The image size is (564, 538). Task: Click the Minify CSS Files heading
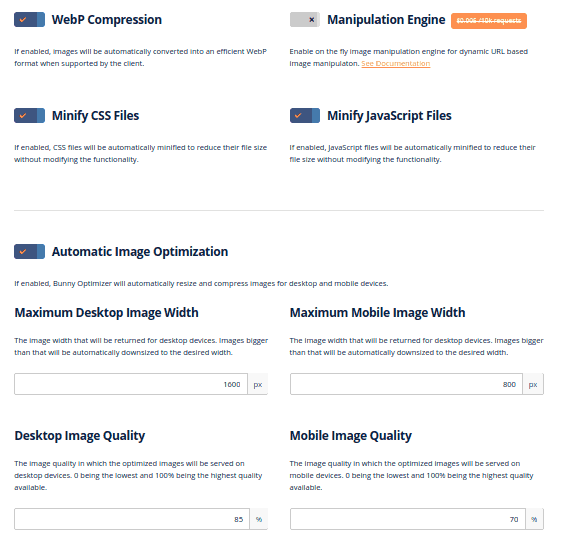coord(95,116)
